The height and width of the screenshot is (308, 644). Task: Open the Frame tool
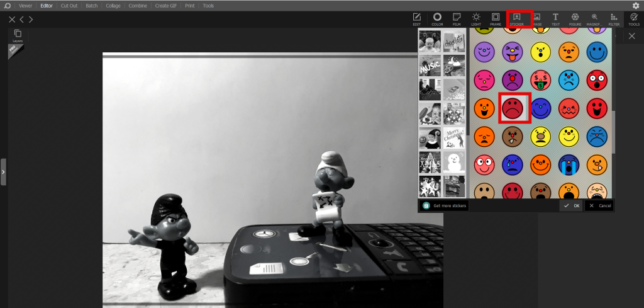(x=496, y=19)
